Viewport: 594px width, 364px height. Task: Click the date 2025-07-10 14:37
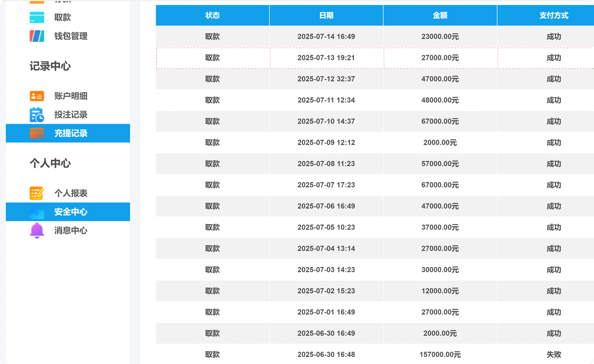(x=326, y=121)
